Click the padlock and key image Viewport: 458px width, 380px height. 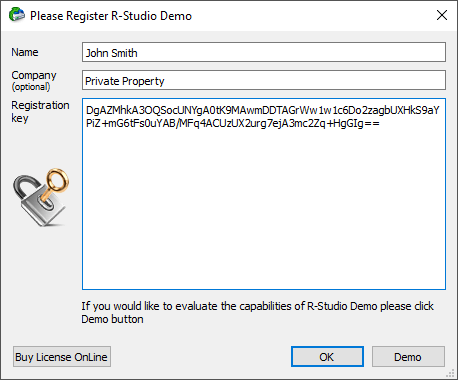(41, 197)
